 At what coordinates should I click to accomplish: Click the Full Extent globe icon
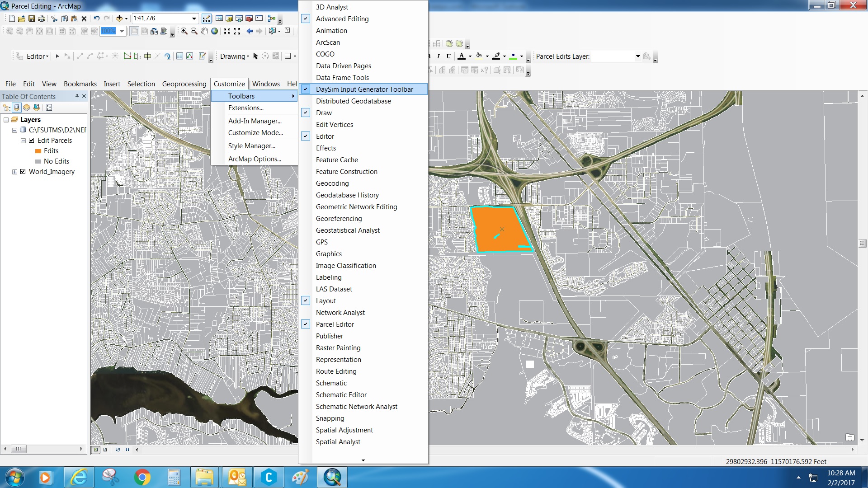pos(214,31)
